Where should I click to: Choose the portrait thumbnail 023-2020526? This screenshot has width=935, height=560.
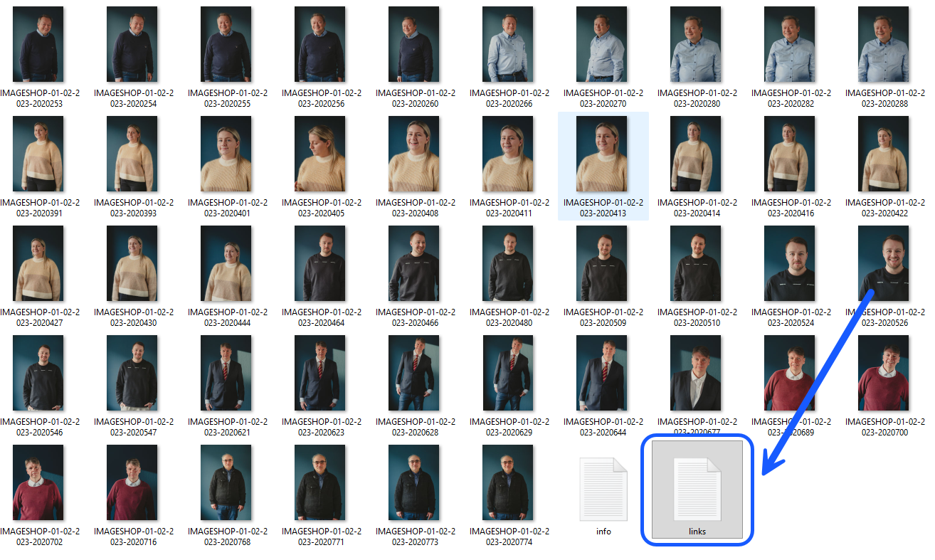884,264
